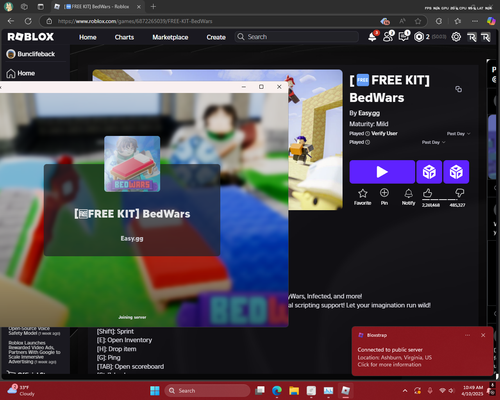Click the Roblox player taskbar icon
This screenshot has width=500, height=400.
coord(346,391)
